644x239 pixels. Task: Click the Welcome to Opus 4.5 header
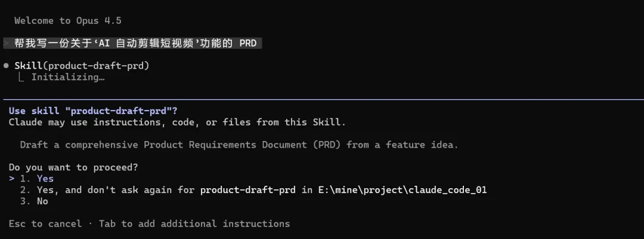68,20
